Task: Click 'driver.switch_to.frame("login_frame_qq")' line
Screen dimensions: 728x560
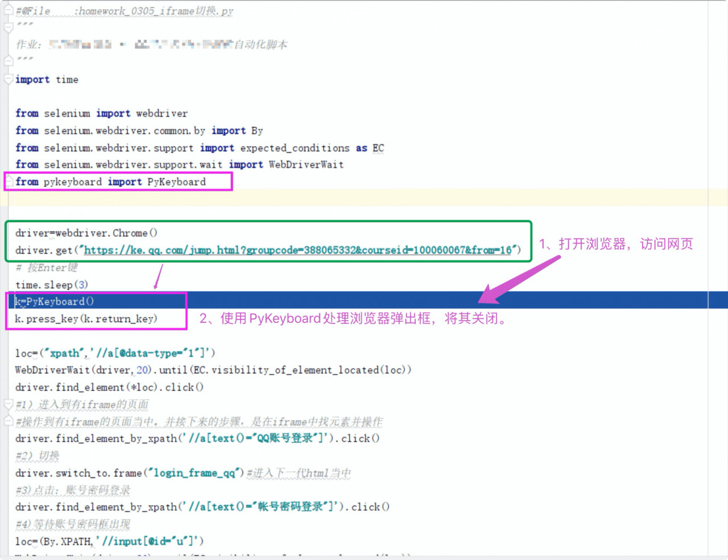Action: (130, 473)
